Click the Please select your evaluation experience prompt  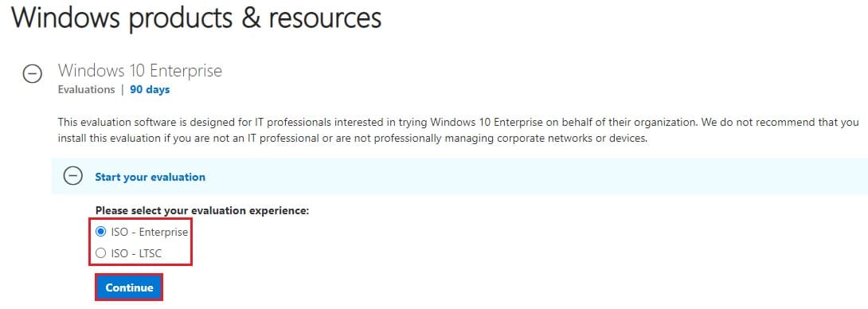coord(202,210)
